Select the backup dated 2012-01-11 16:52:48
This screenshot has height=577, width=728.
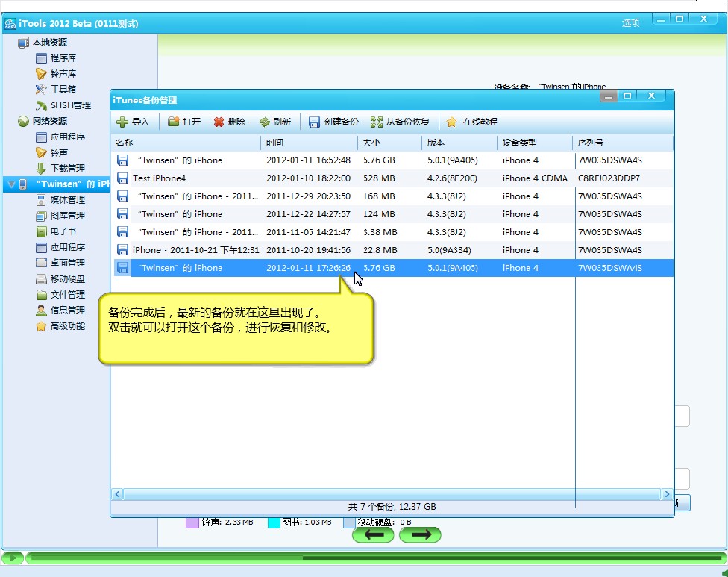(392, 160)
